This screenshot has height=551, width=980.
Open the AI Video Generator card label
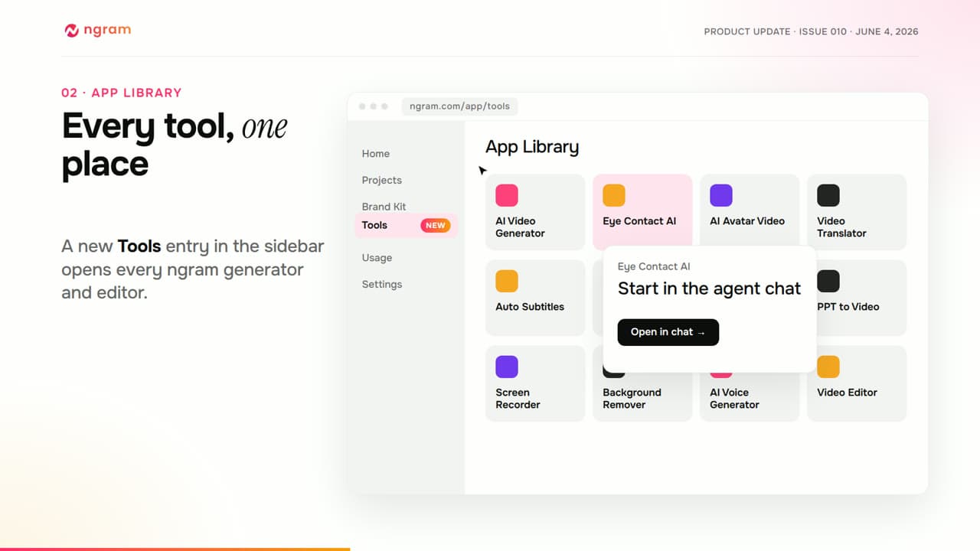[x=520, y=227]
